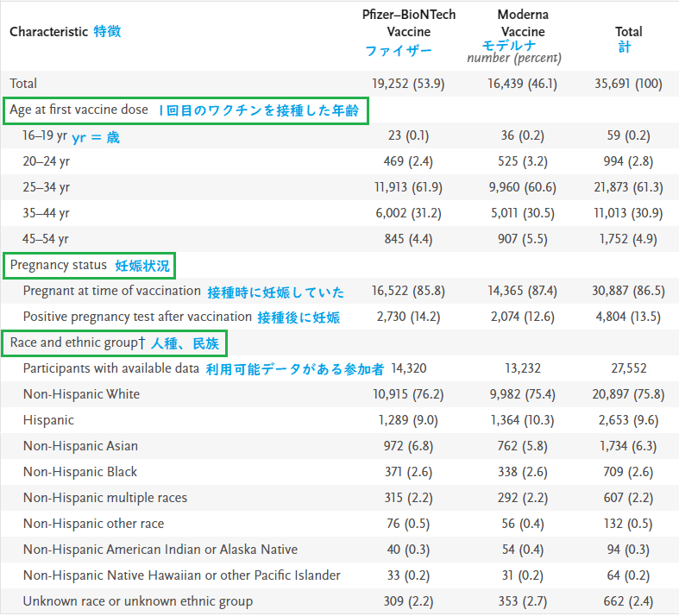Select the value '4,804 (13.5)'

click(x=628, y=317)
